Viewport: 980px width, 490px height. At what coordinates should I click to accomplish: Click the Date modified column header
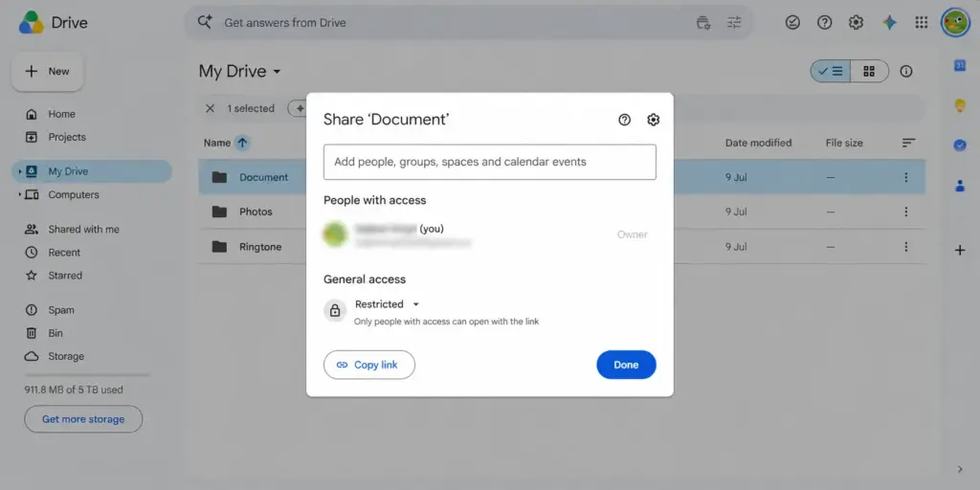pyautogui.click(x=758, y=144)
